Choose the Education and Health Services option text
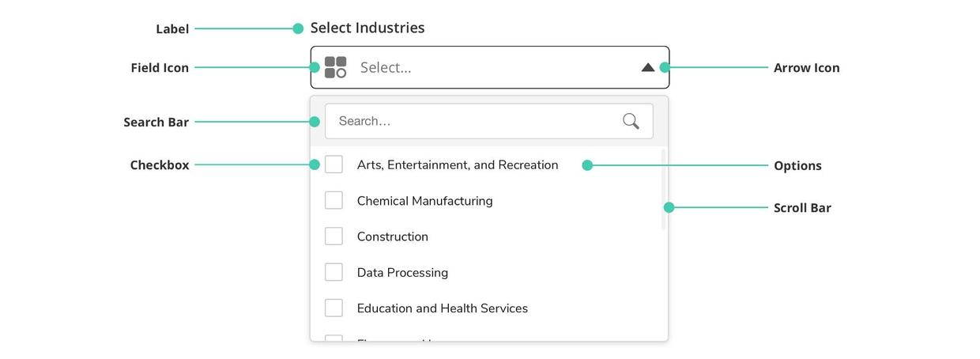The height and width of the screenshot is (359, 980). coord(443,308)
